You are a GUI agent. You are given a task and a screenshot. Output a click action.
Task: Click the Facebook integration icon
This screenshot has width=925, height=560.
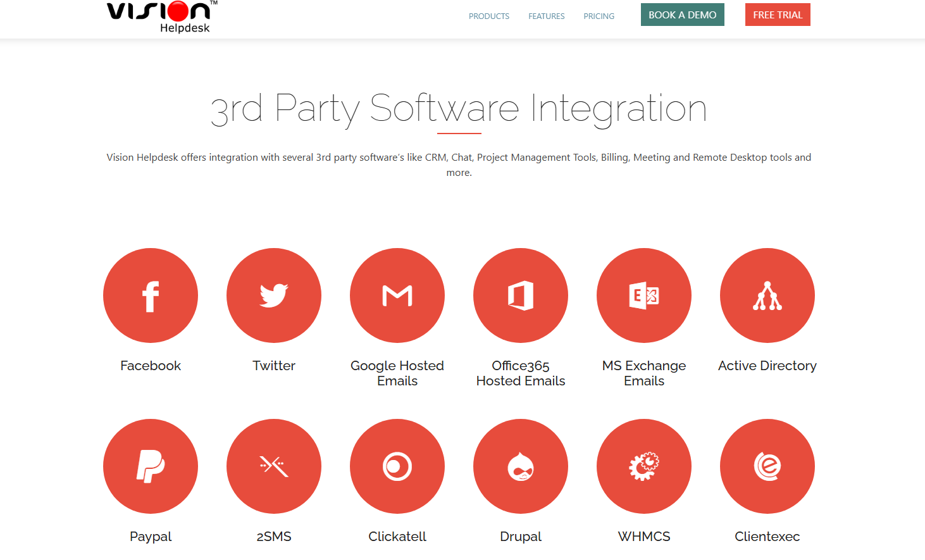pyautogui.click(x=151, y=296)
